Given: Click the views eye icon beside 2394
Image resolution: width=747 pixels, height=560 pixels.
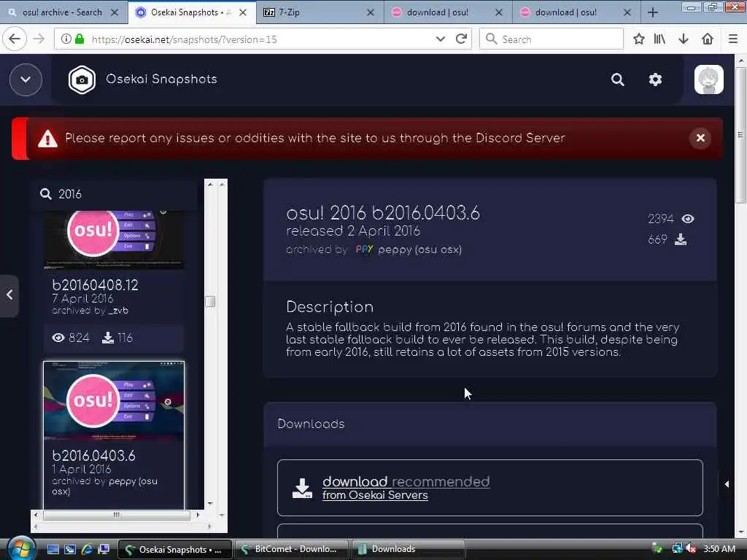Looking at the screenshot, I should [x=687, y=219].
